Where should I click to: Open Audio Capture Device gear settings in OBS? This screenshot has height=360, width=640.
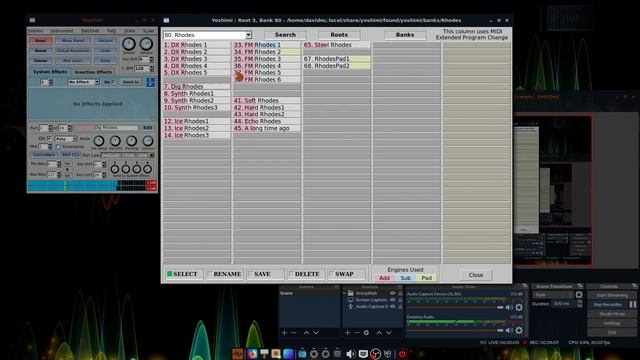point(519,307)
